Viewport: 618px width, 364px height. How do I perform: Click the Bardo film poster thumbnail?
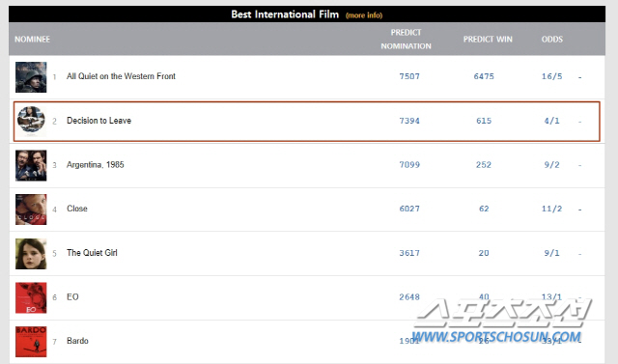click(x=31, y=342)
